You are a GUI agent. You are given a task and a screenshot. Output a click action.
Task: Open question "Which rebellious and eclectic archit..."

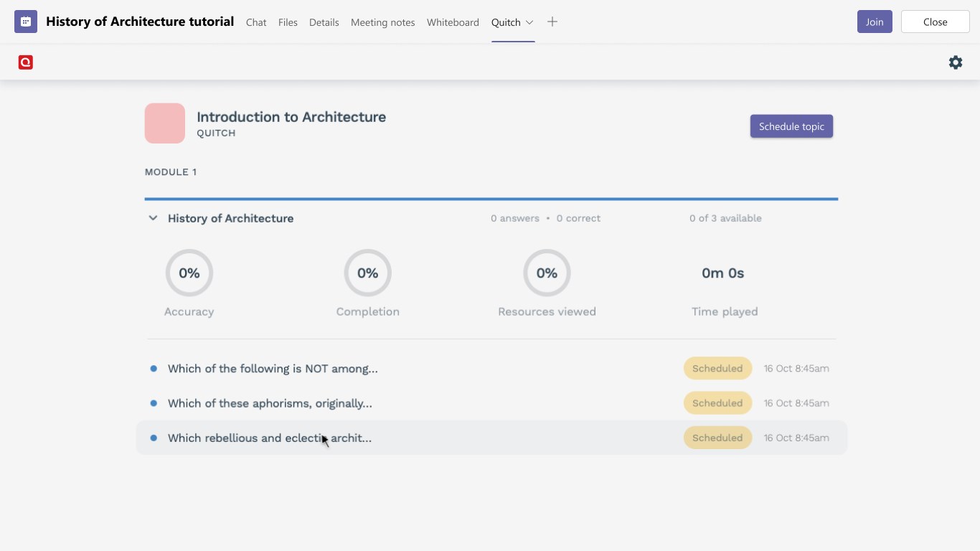coord(270,438)
